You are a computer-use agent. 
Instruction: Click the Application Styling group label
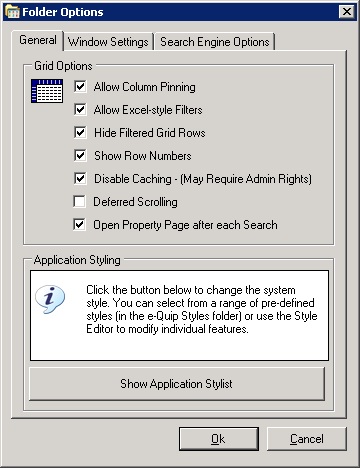pyautogui.click(x=77, y=260)
